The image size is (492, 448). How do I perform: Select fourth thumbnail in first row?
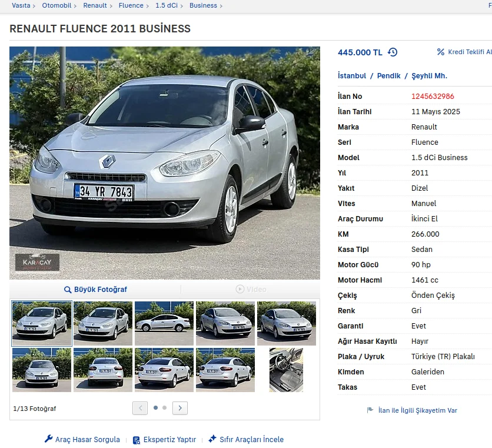pyautogui.click(x=225, y=323)
